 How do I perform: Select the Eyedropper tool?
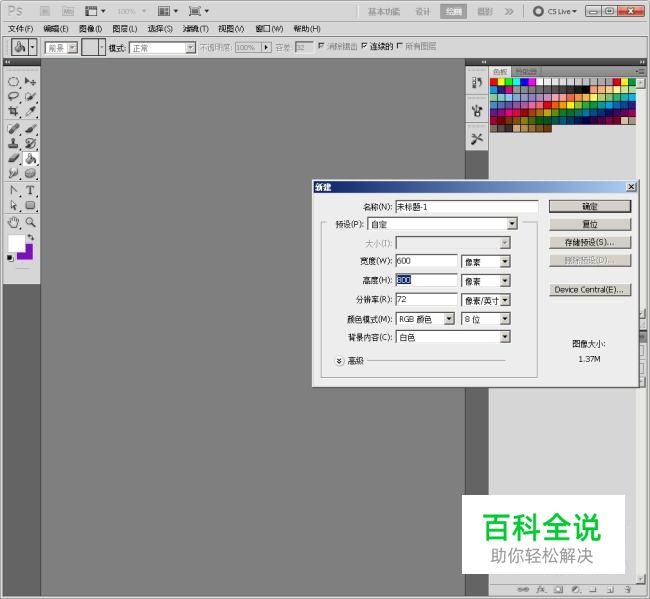[x=30, y=112]
